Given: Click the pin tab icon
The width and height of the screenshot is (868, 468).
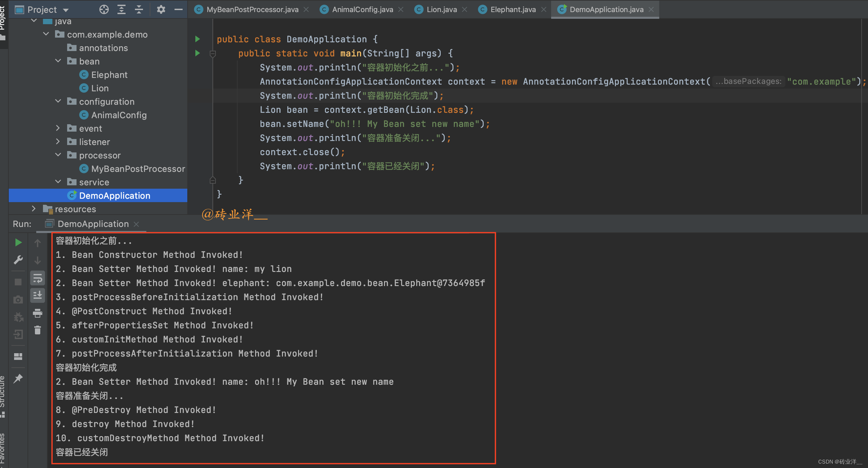Looking at the screenshot, I should point(18,378).
